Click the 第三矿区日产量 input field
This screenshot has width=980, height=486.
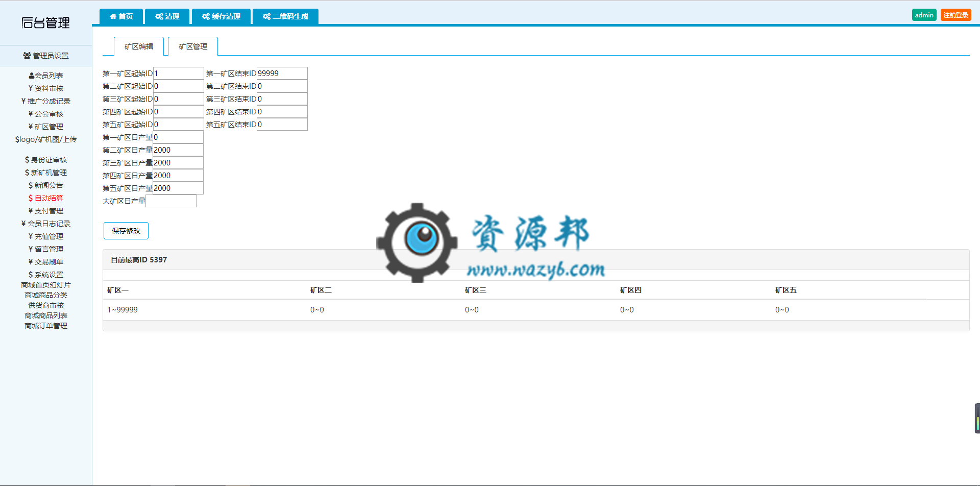tap(178, 163)
